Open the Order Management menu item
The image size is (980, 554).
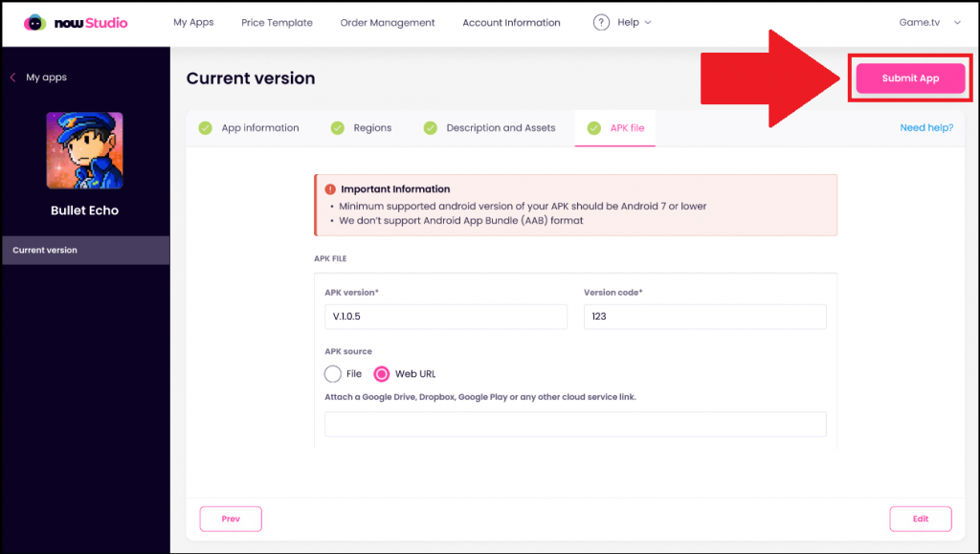[388, 22]
